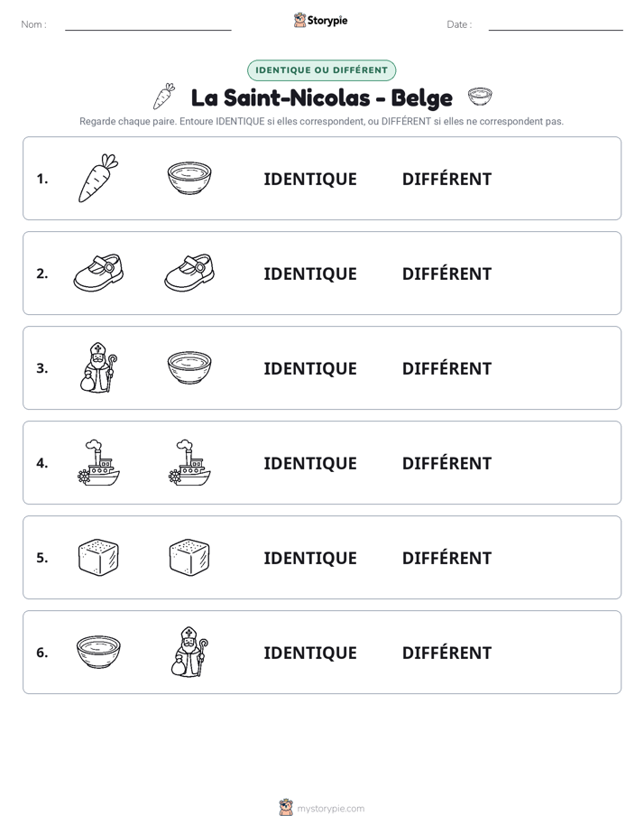Select IDENTIQUE for question 5
Viewport: 644px width, 834px height.
(310, 558)
